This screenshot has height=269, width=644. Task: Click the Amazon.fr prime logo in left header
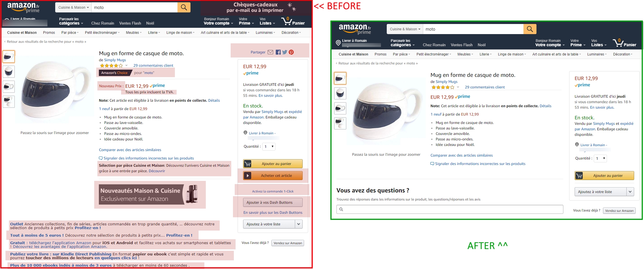(23, 8)
